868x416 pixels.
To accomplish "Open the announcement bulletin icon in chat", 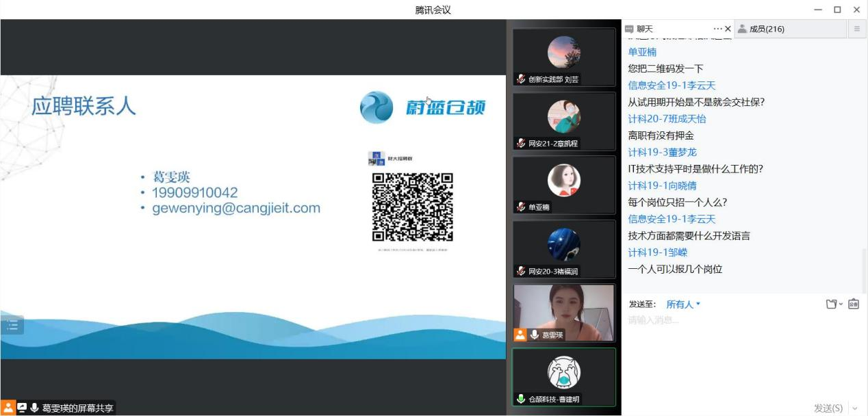I will (x=854, y=304).
